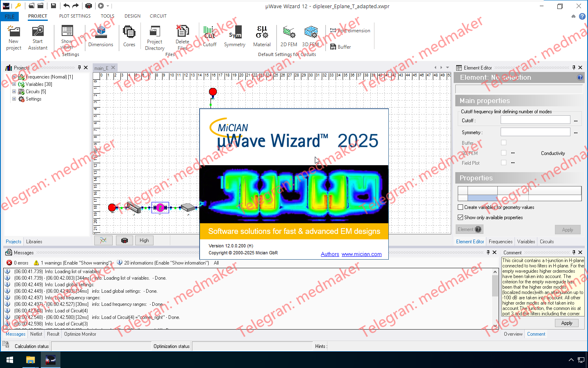588x368 pixels.
Task: Open the Project Directory
Action: [x=155, y=38]
